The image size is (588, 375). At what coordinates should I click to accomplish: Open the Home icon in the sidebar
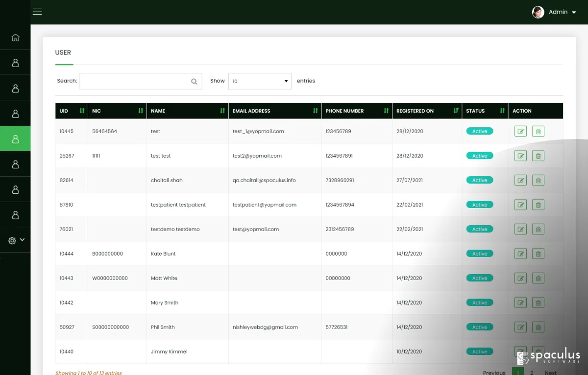15,37
